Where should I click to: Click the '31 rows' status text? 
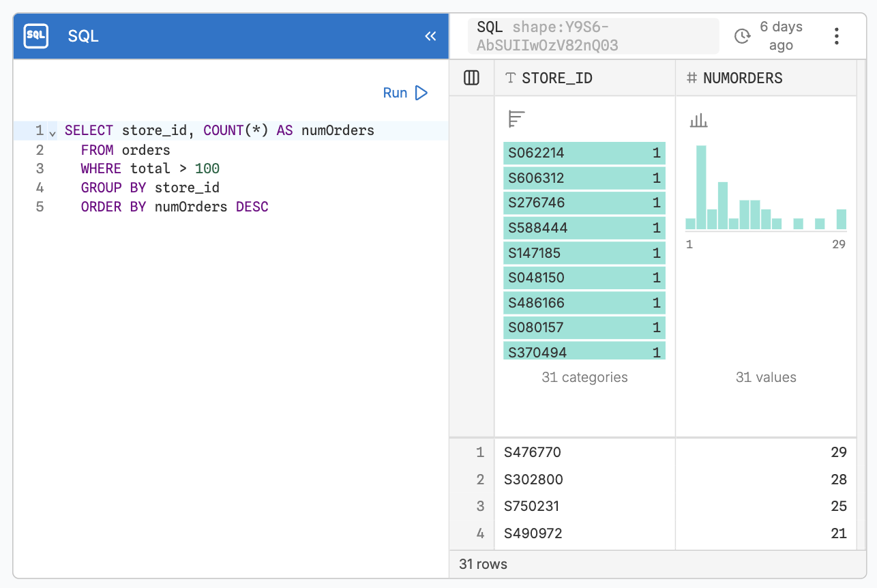pyautogui.click(x=484, y=564)
